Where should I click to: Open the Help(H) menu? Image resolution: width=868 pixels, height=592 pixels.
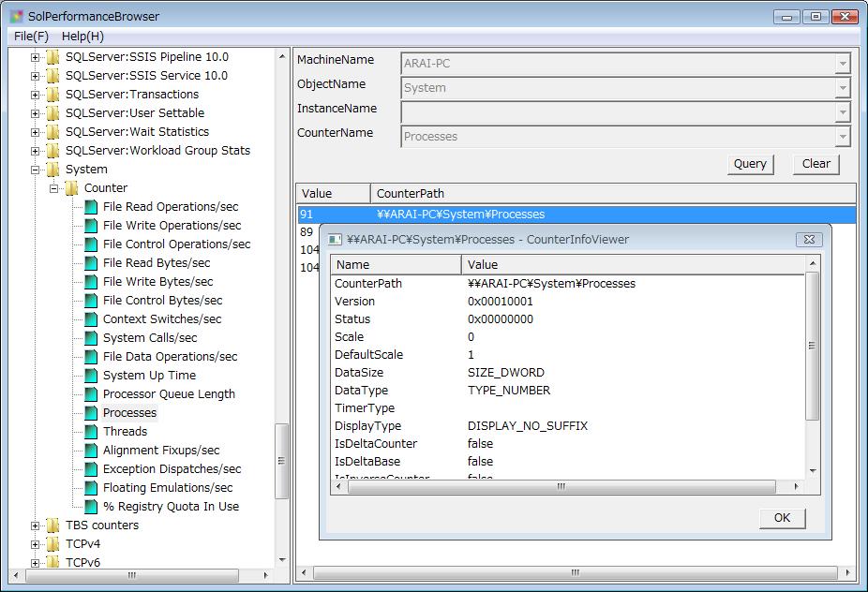82,37
